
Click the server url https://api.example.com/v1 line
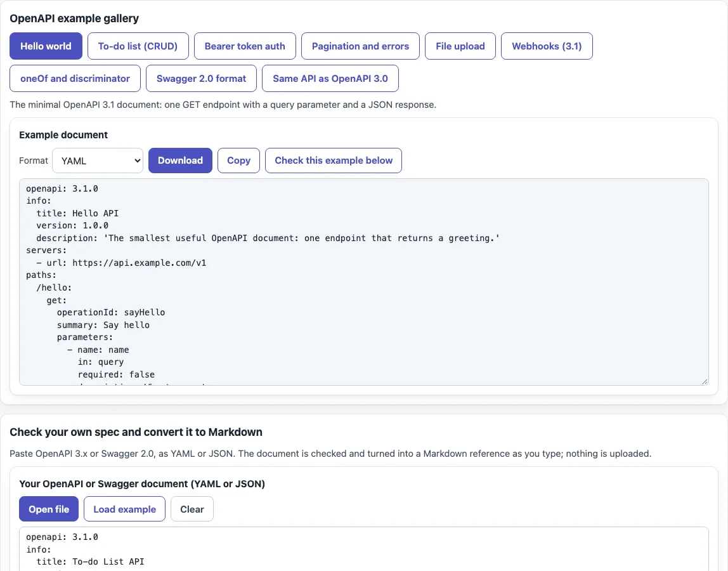[121, 263]
